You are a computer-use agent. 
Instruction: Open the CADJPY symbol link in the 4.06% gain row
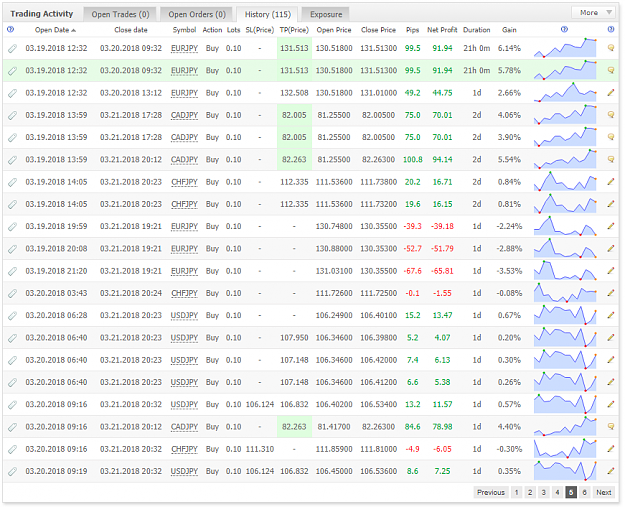click(184, 115)
